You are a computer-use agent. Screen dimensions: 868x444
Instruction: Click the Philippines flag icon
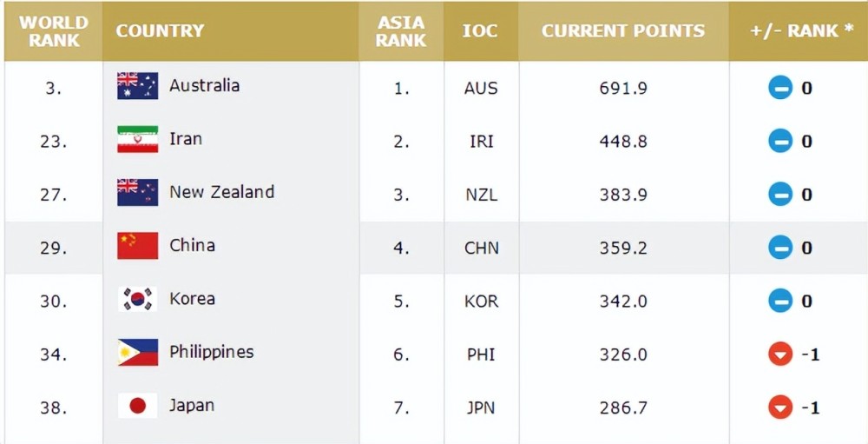click(x=137, y=353)
